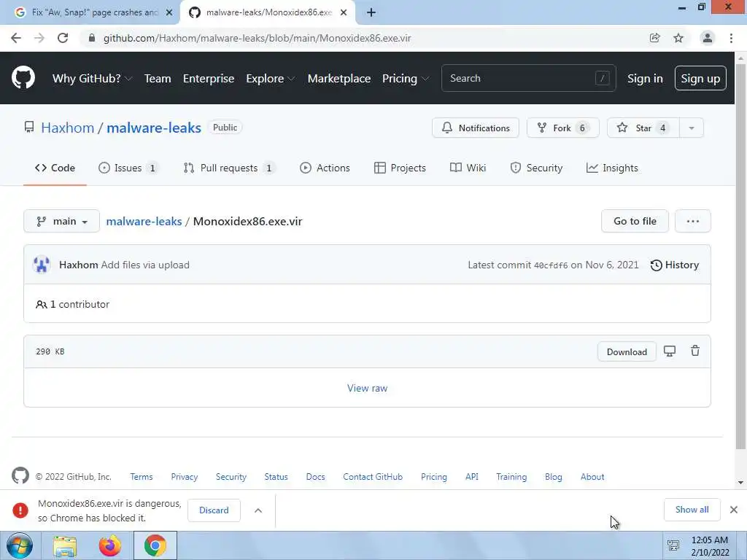Bookmark this page with star icon

tap(678, 38)
